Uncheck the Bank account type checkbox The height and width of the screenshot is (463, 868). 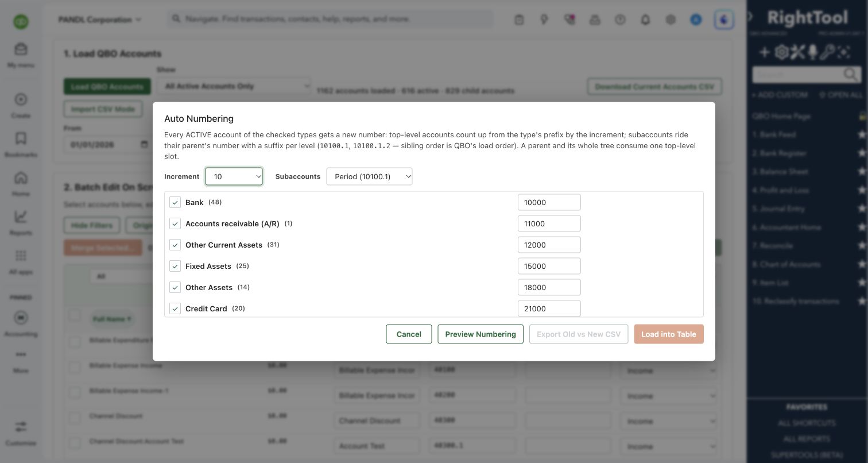pos(175,202)
